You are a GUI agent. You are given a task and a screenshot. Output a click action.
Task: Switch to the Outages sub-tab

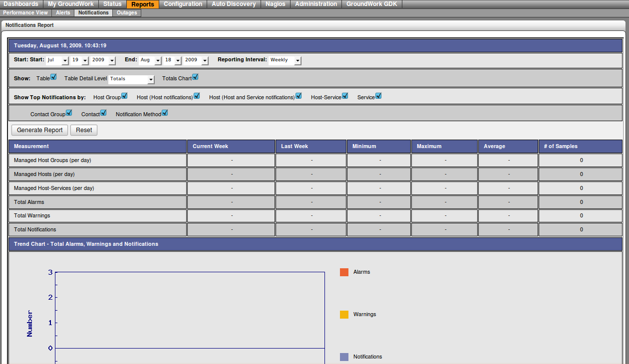pos(127,13)
